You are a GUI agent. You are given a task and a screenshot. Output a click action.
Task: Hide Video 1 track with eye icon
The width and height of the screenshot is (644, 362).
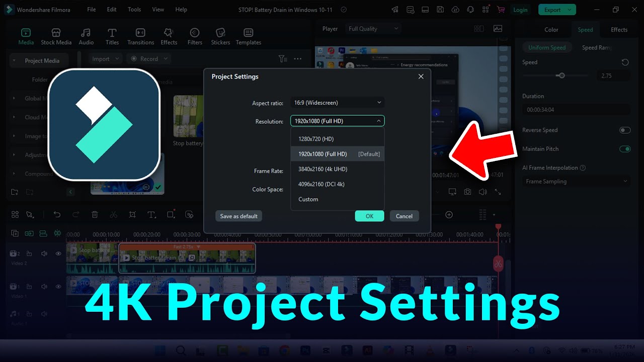pyautogui.click(x=58, y=286)
